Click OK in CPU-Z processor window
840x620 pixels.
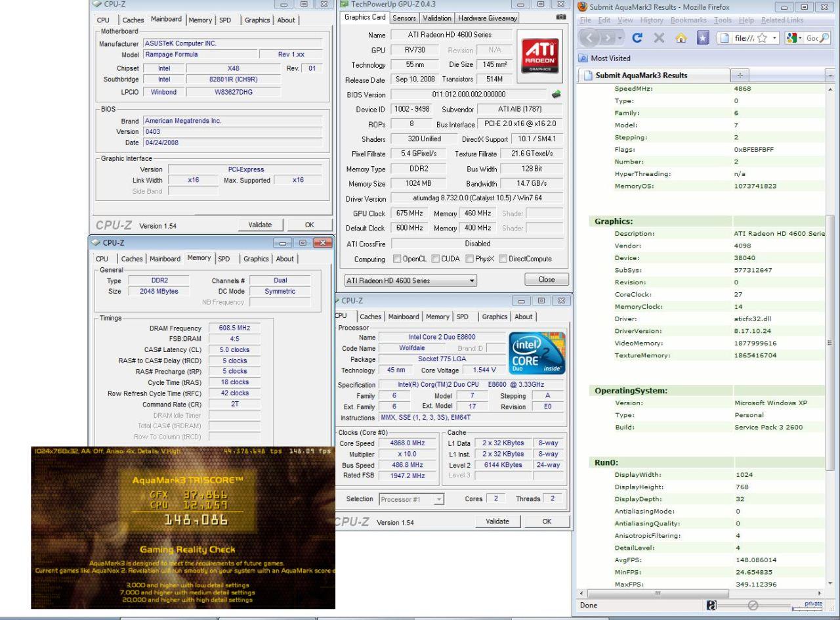pos(547,521)
